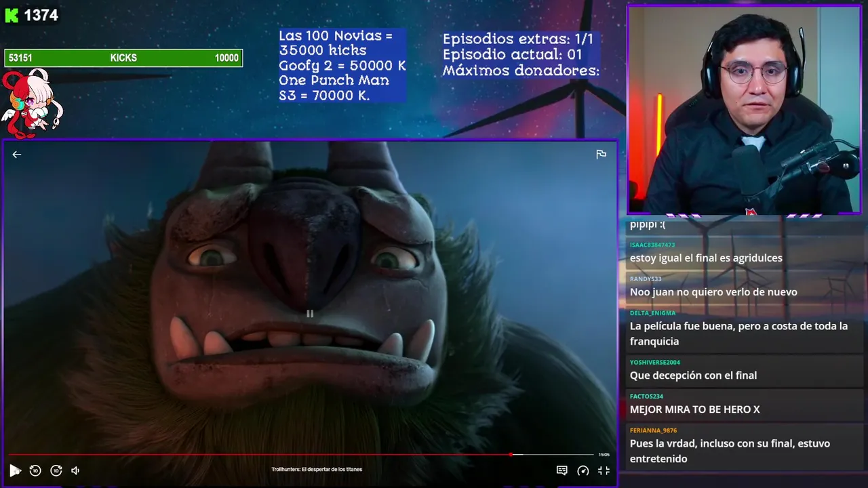Image resolution: width=868 pixels, height=488 pixels.
Task: Click the 'Máximos donadores:' label
Action: [x=521, y=70]
